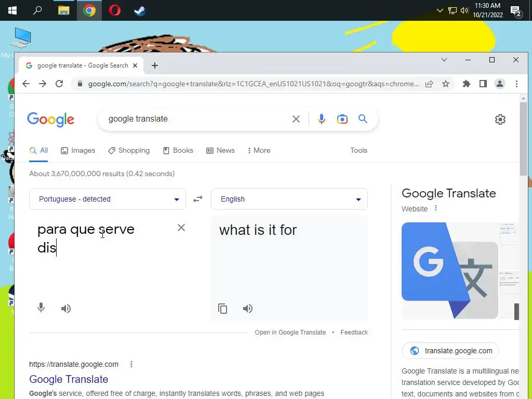532x399 pixels.
Task: Open Google quick settings gear
Action: [500, 119]
